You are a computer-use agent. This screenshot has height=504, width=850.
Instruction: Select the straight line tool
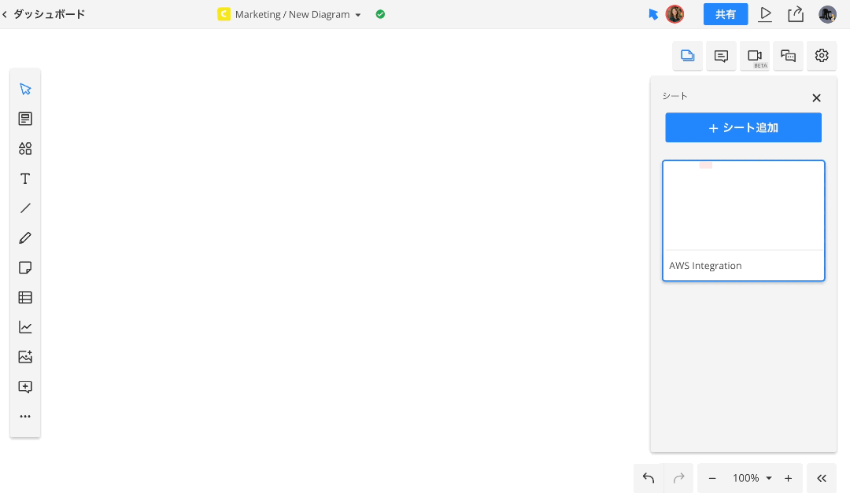pos(25,208)
